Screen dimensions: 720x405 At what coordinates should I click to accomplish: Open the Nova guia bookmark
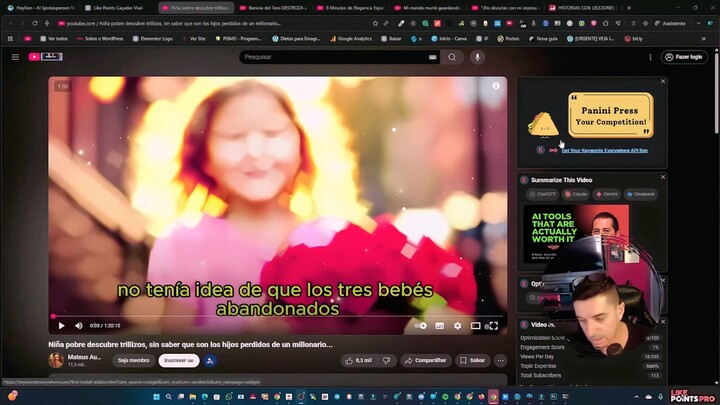[543, 39]
